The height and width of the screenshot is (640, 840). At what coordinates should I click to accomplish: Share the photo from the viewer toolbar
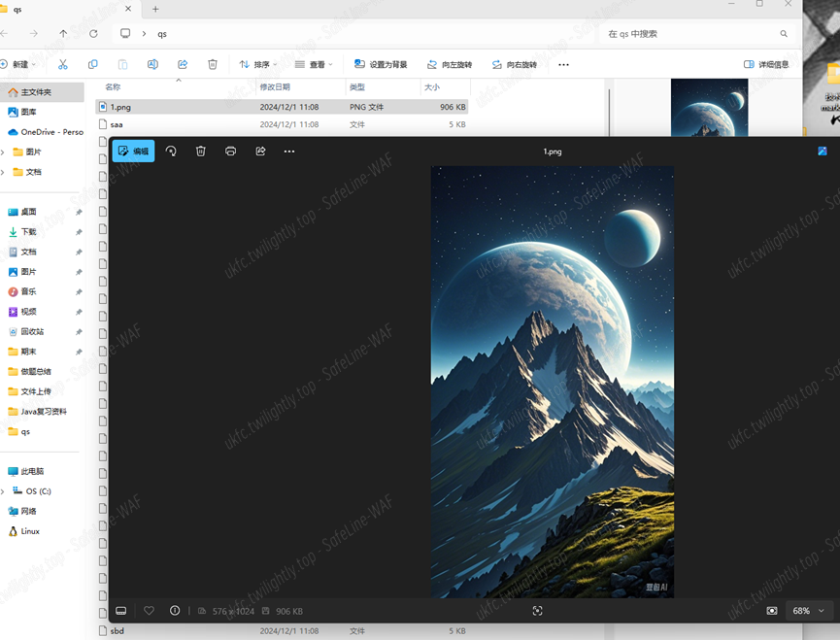click(260, 152)
